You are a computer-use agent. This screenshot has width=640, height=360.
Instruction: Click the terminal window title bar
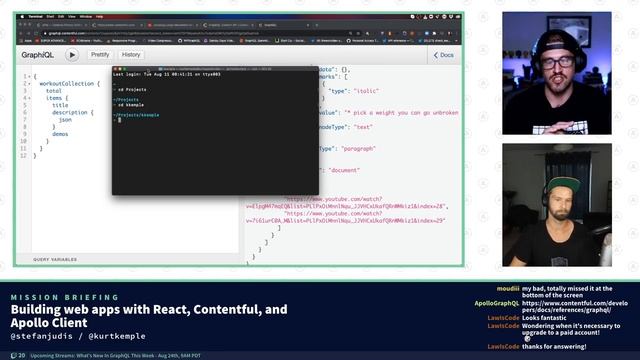(215, 69)
